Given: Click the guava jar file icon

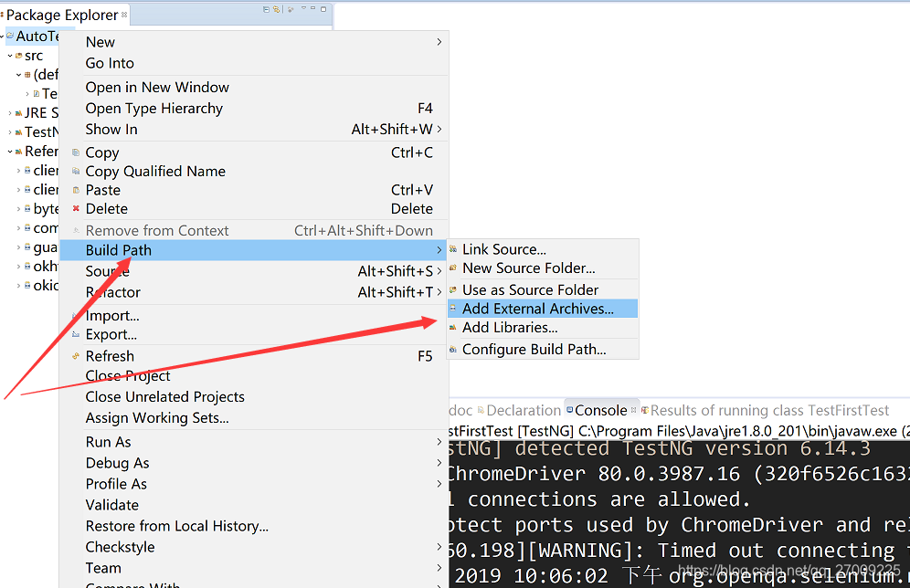Looking at the screenshot, I should point(27,247).
